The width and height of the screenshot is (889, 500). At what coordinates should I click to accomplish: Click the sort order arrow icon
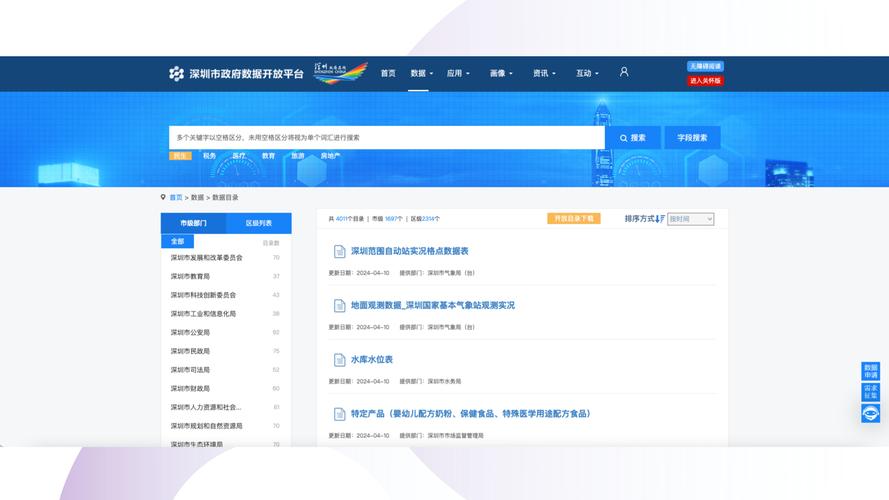(x=660, y=219)
